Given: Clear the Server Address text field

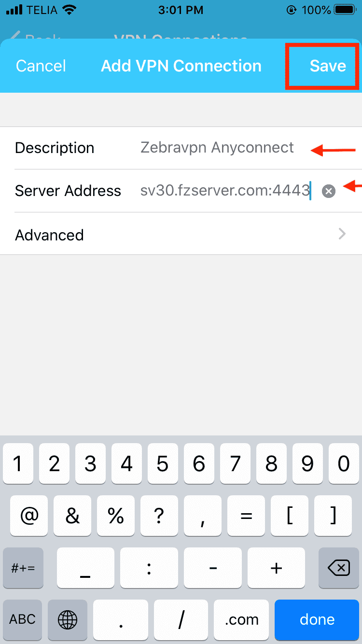Looking at the screenshot, I should (x=328, y=191).
